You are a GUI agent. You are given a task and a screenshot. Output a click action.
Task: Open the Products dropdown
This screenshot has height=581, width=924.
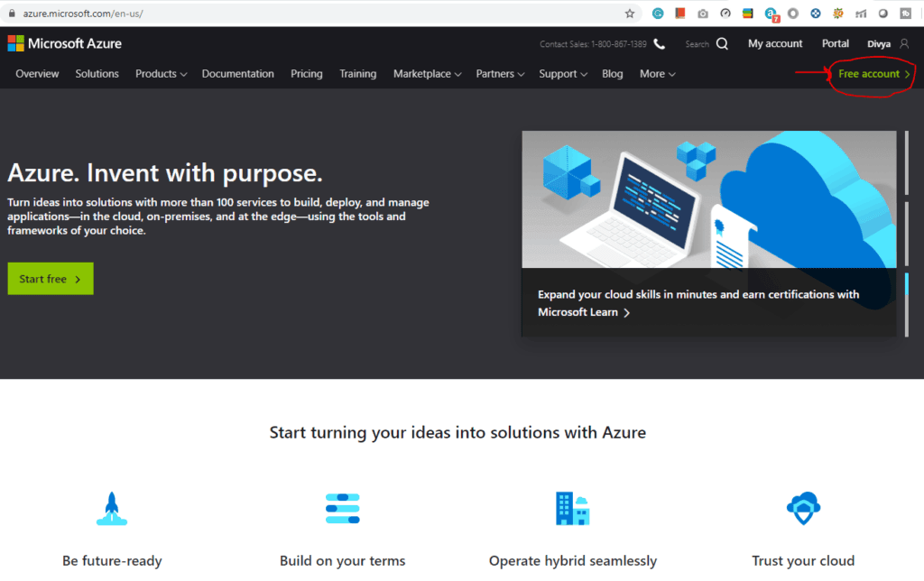[161, 74]
